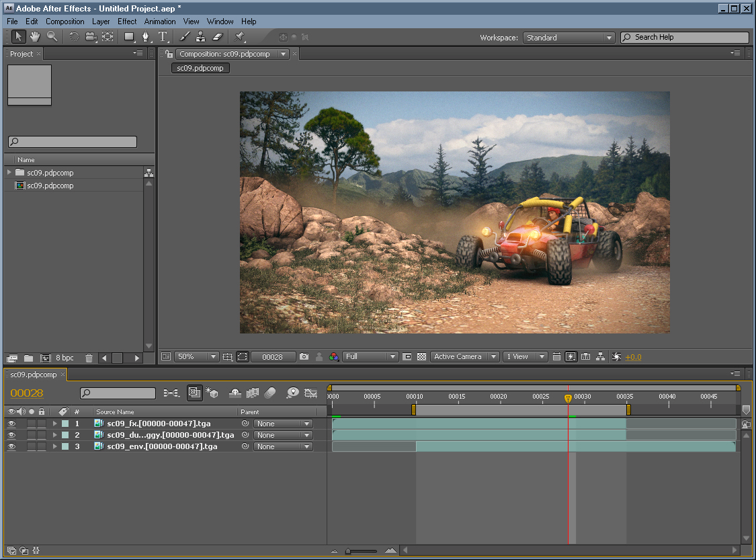Image resolution: width=756 pixels, height=560 pixels.
Task: Click the Interpret Footage icon
Action: pos(12,358)
